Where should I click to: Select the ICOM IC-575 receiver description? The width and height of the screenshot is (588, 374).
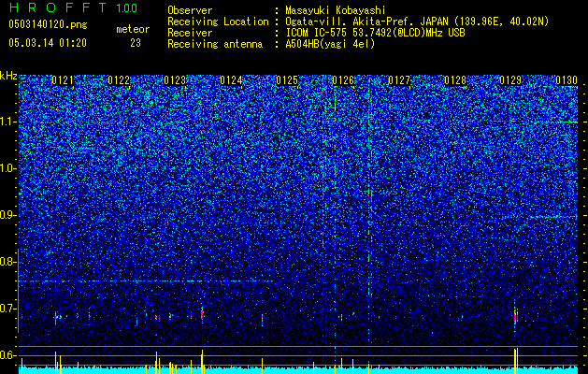tap(376, 33)
